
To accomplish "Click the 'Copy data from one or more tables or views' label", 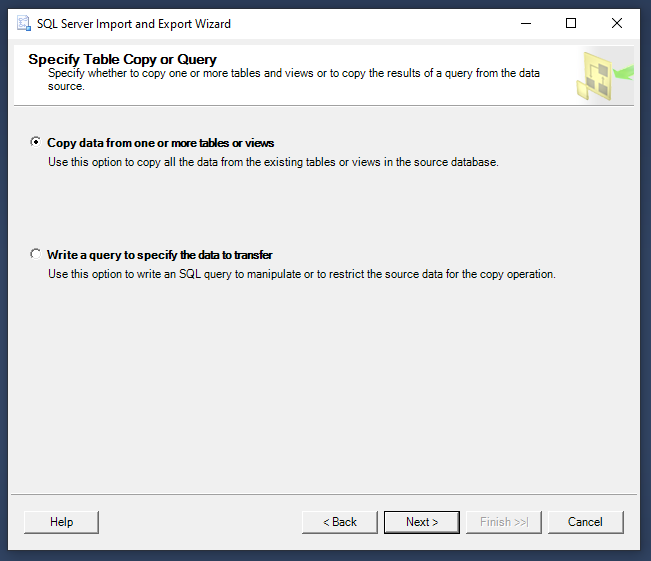I will pos(160,143).
